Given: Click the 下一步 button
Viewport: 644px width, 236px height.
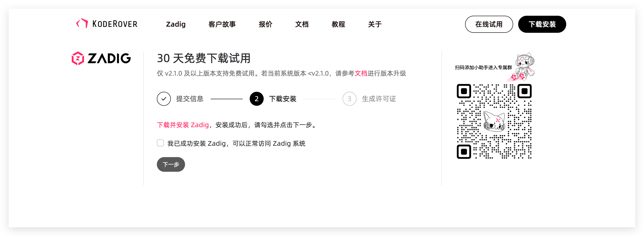Looking at the screenshot, I should [171, 164].
